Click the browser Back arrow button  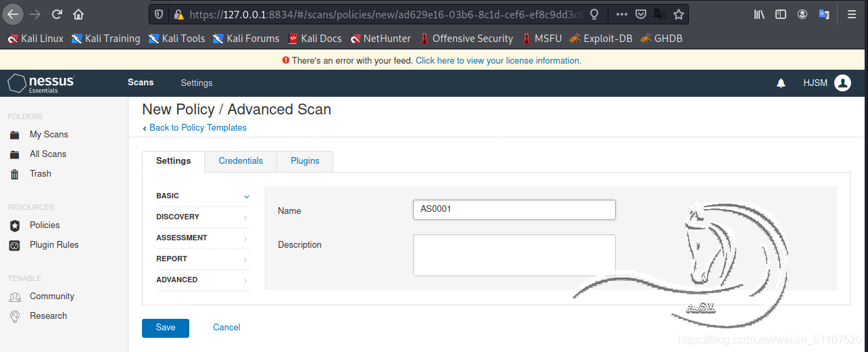[14, 14]
